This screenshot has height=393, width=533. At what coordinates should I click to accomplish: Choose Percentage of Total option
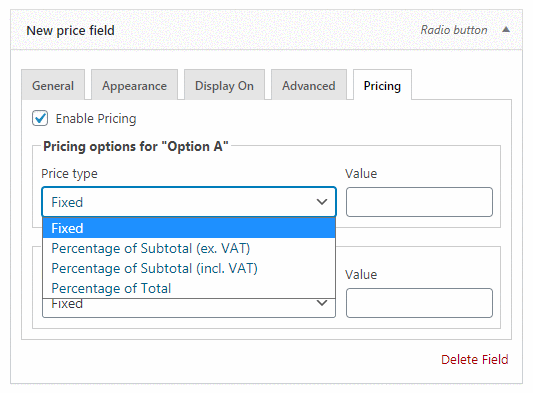[189, 288]
